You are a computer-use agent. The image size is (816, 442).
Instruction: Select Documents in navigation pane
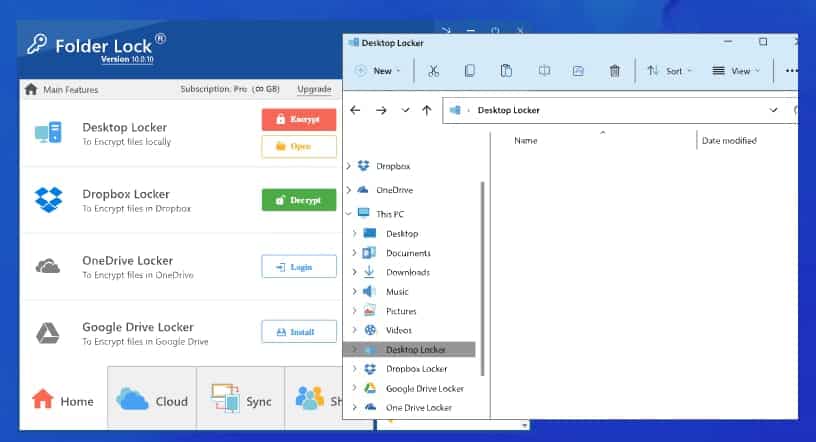click(408, 253)
